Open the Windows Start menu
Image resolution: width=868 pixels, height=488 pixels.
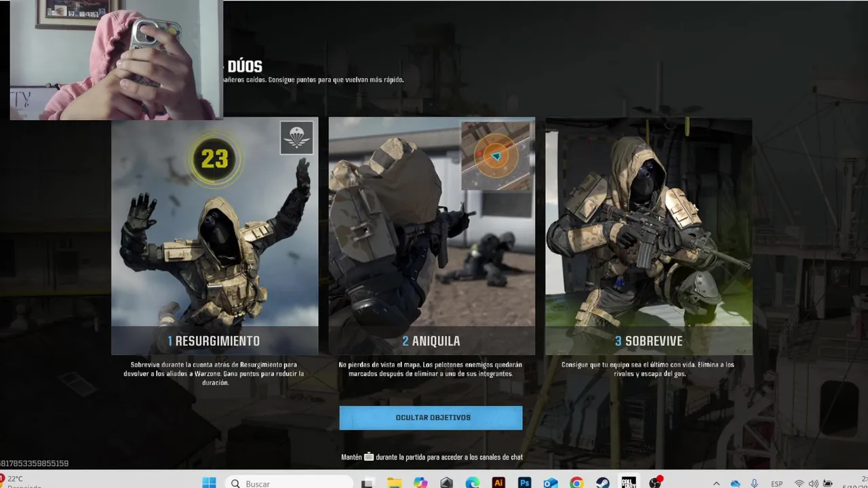click(x=209, y=483)
